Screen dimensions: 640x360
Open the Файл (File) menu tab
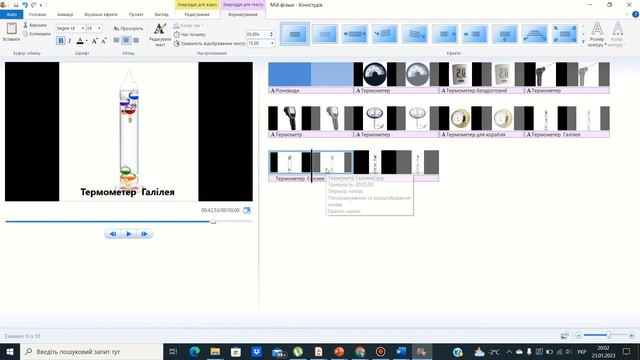click(x=11, y=14)
